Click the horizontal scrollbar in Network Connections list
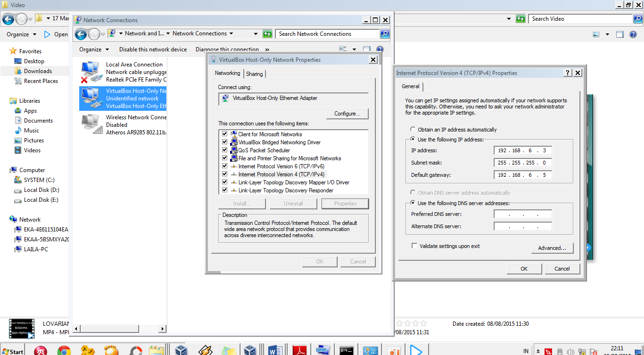This screenshot has width=644, height=355. [120, 329]
